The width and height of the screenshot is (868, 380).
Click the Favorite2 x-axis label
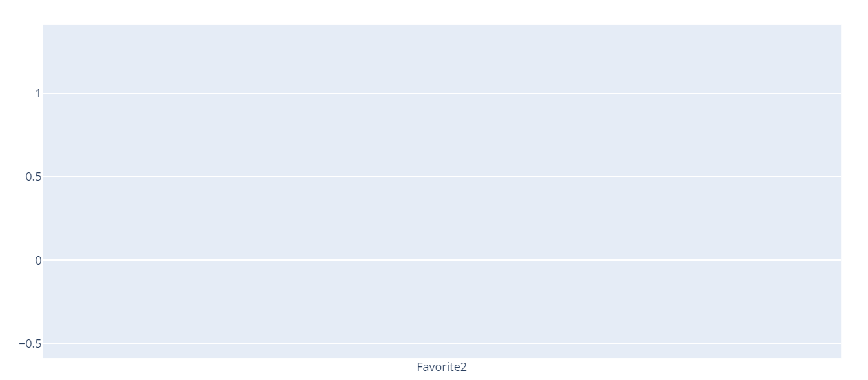point(442,367)
